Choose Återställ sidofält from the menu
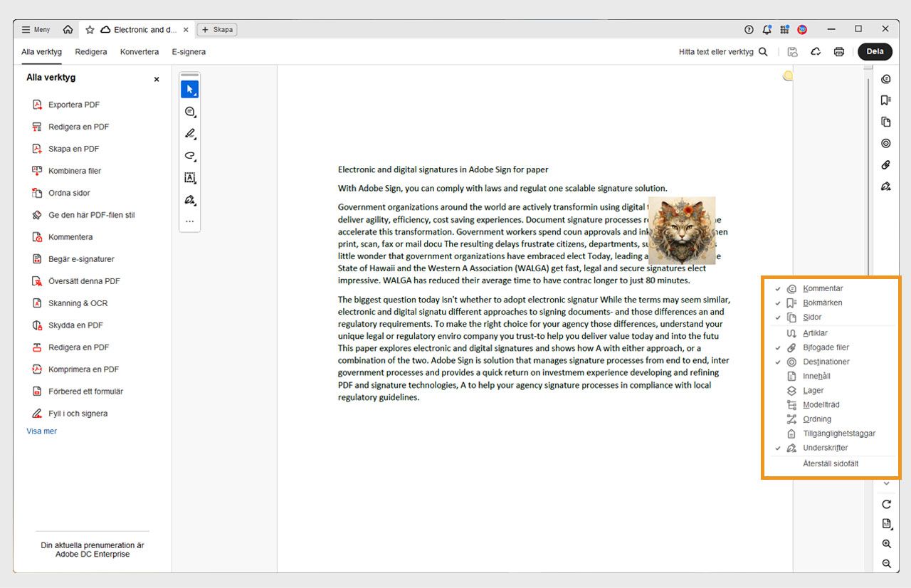911x588 pixels. coord(831,463)
